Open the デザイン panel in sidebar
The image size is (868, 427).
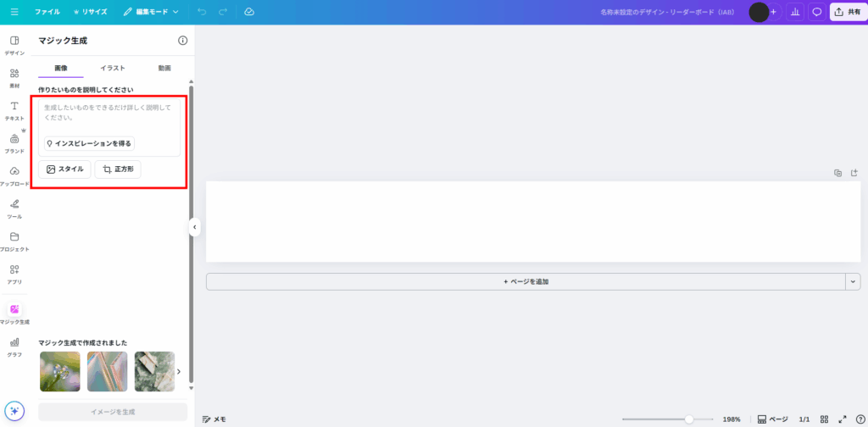14,44
